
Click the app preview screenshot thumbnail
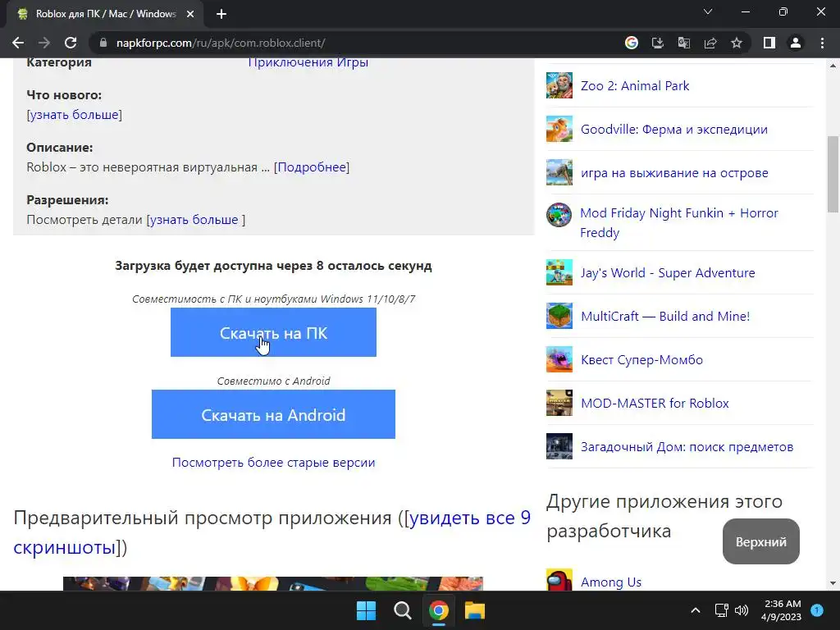click(273, 583)
